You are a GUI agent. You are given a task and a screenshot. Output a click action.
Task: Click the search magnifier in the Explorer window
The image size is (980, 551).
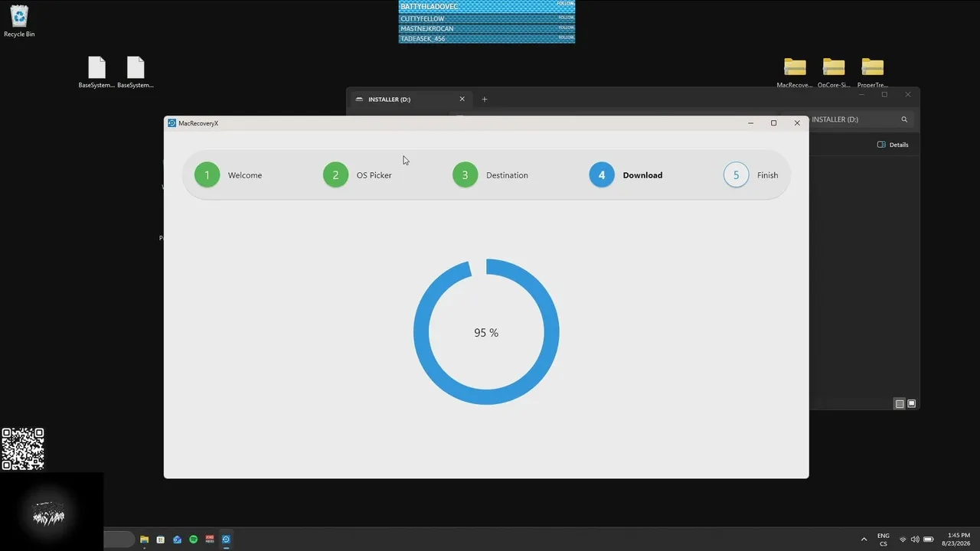[904, 119]
